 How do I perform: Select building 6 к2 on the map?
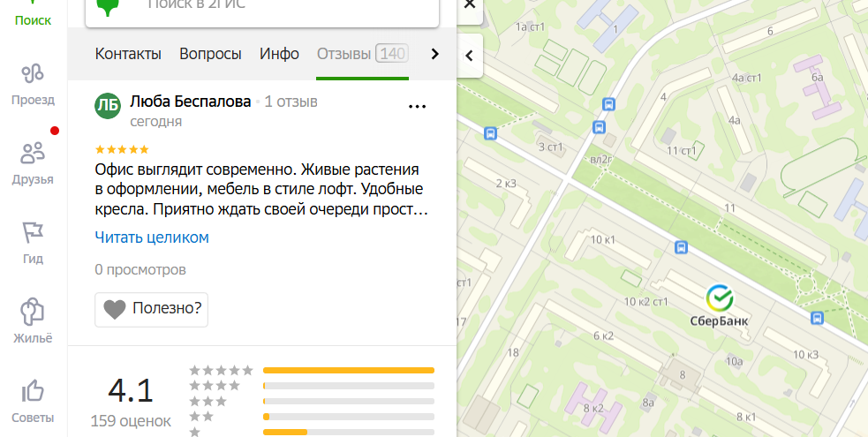(603, 335)
